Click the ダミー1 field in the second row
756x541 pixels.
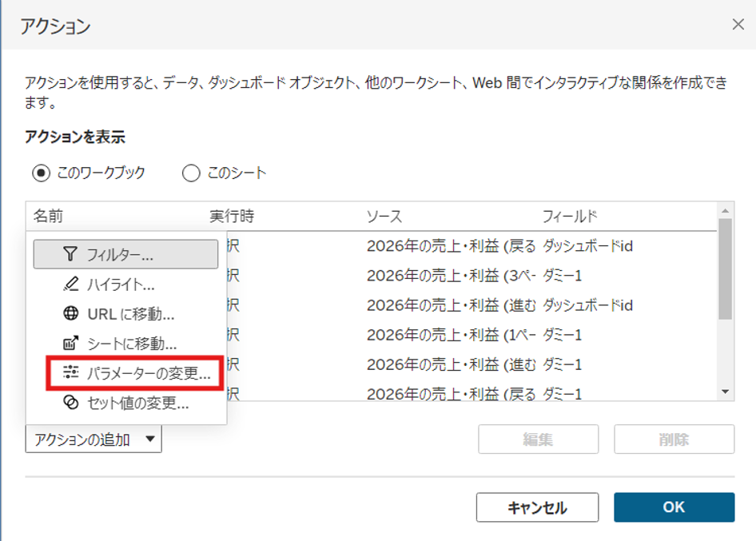pyautogui.click(x=562, y=276)
